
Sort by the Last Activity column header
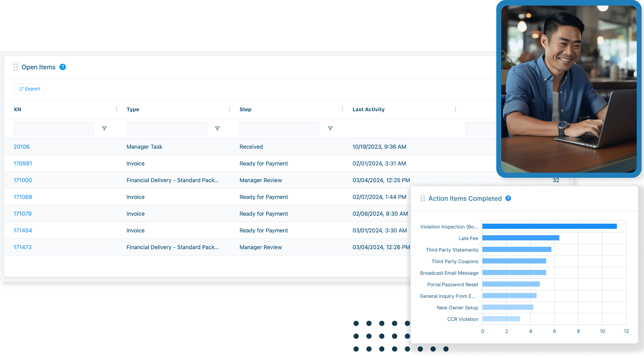pos(369,109)
